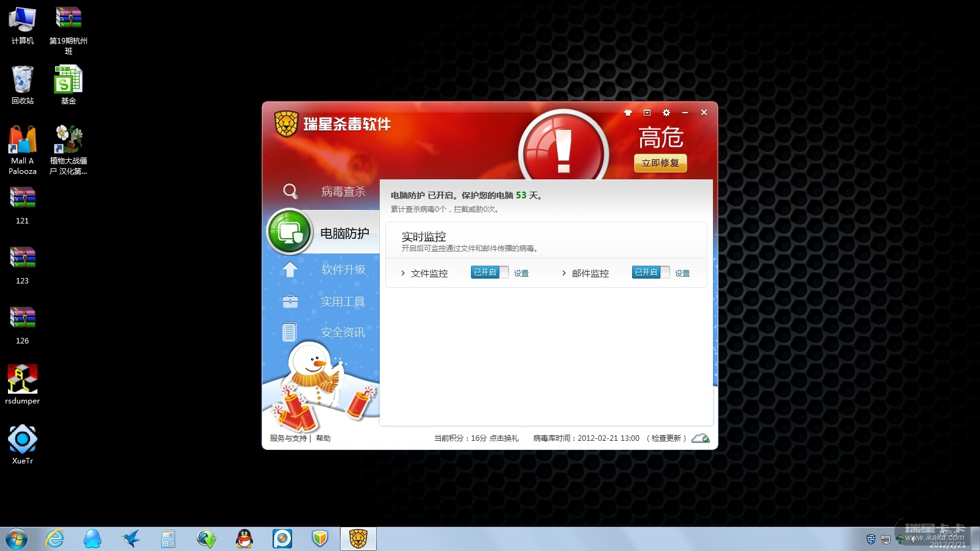Click the 当前积分：16分 text
The image size is (980, 551).
tap(461, 438)
